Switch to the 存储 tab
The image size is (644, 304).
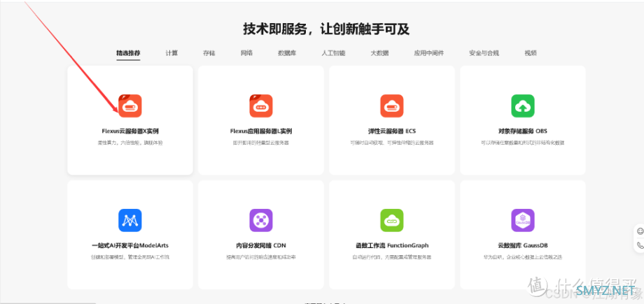(209, 53)
